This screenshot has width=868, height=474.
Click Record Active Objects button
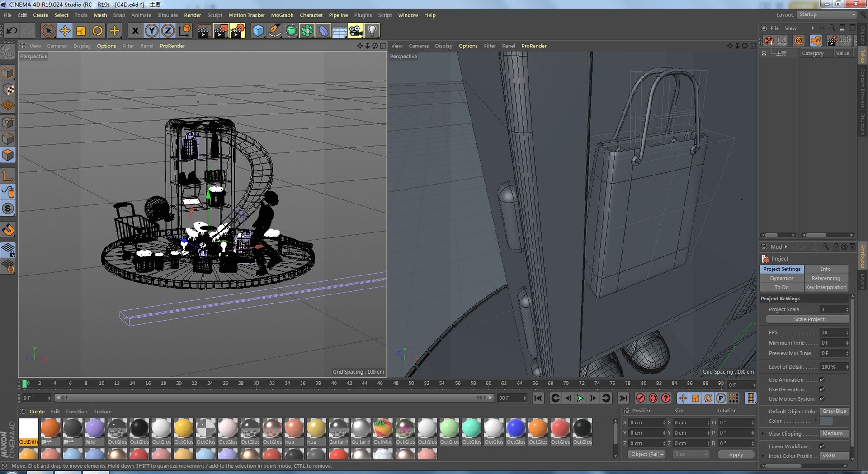coord(640,398)
